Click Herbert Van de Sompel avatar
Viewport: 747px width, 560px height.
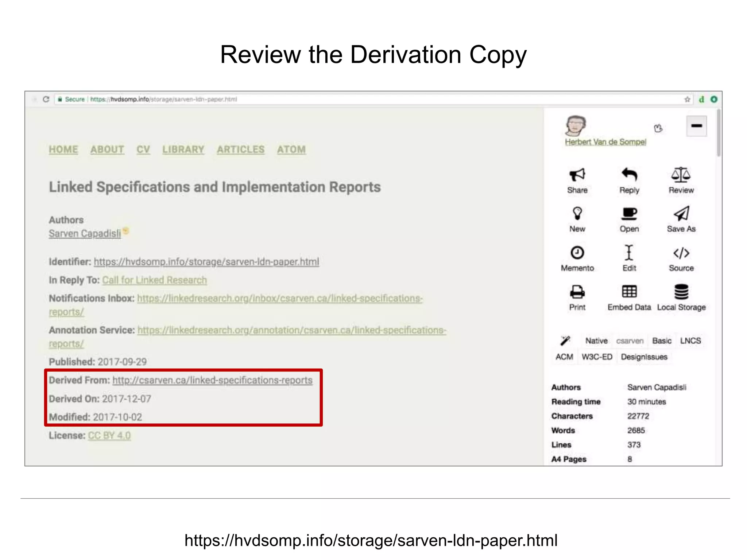[x=575, y=126]
